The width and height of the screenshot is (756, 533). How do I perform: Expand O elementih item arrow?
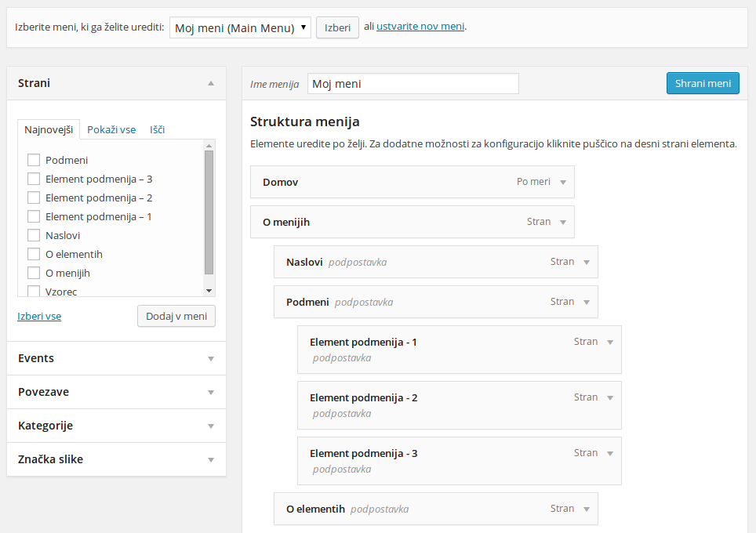587,509
